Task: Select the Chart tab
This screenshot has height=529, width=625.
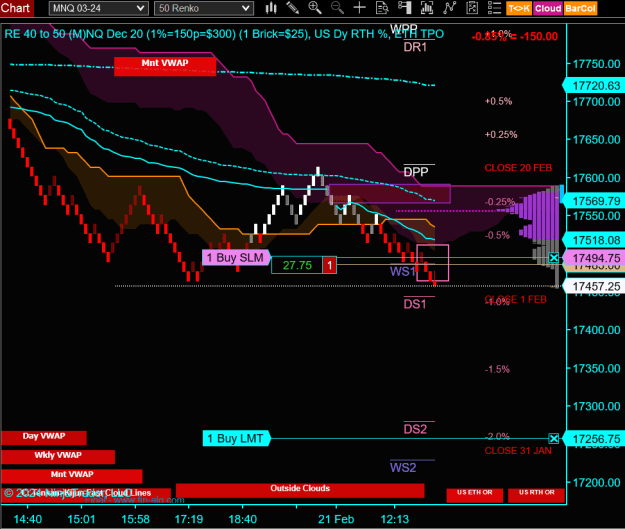Action: pyautogui.click(x=16, y=8)
